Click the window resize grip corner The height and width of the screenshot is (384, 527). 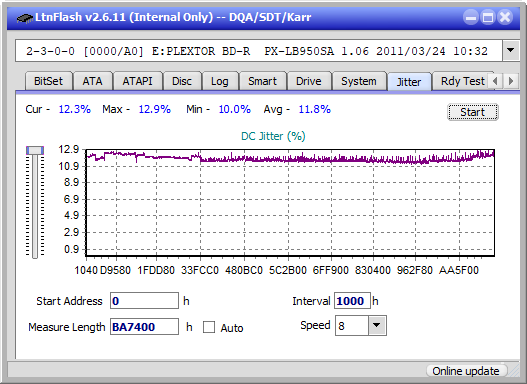click(514, 371)
